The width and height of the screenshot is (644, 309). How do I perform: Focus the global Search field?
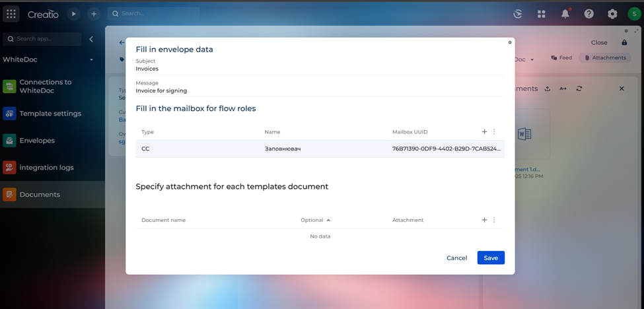point(154,14)
